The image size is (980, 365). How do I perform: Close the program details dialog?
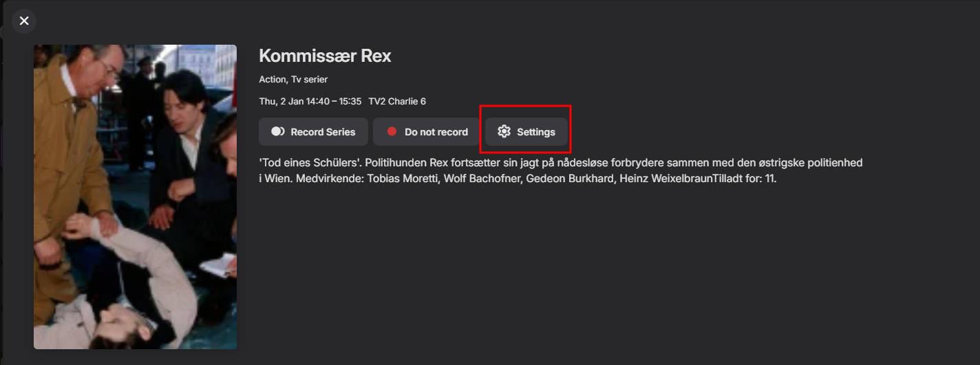(24, 21)
